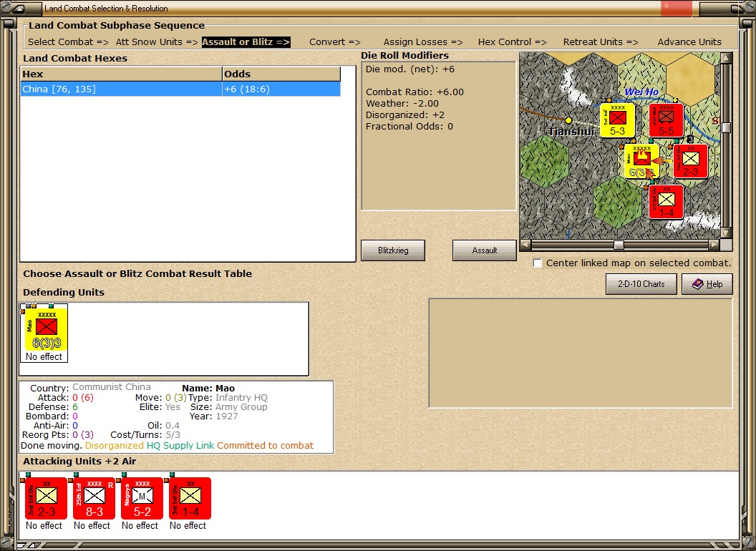Click the Infantry HQ type value
The height and width of the screenshot is (551, 756).
pyautogui.click(x=241, y=398)
